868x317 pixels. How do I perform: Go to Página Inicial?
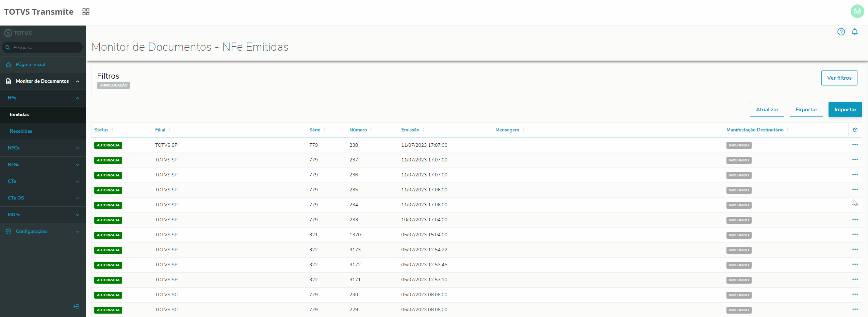(x=30, y=65)
